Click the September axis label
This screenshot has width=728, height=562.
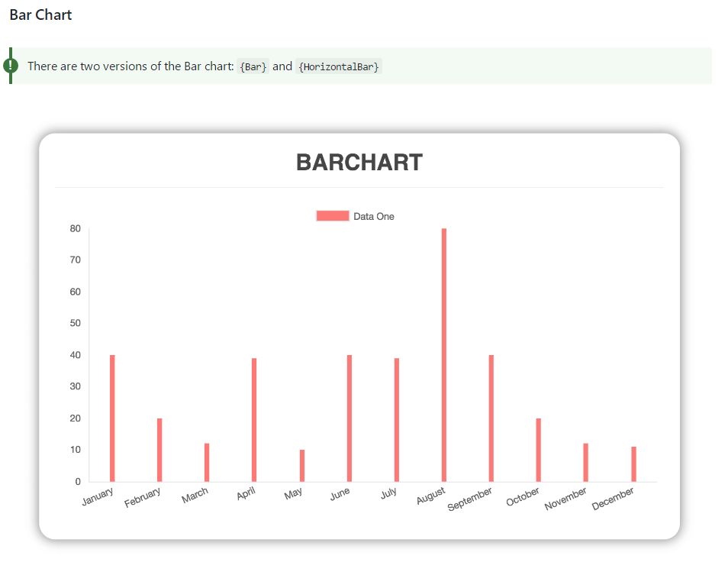(x=470, y=499)
